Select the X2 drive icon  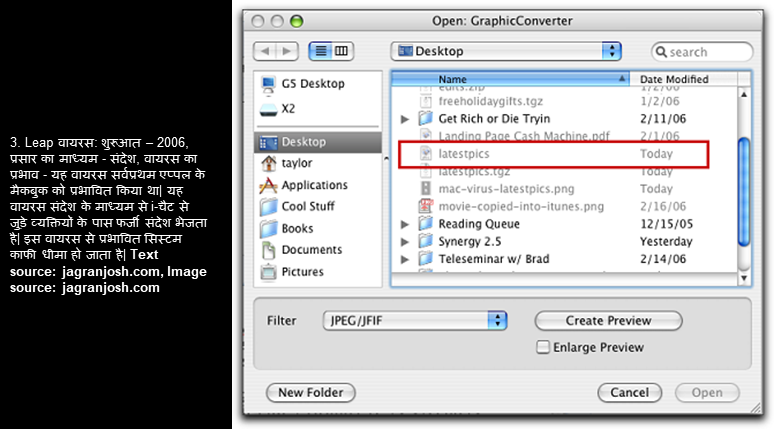pyautogui.click(x=268, y=108)
